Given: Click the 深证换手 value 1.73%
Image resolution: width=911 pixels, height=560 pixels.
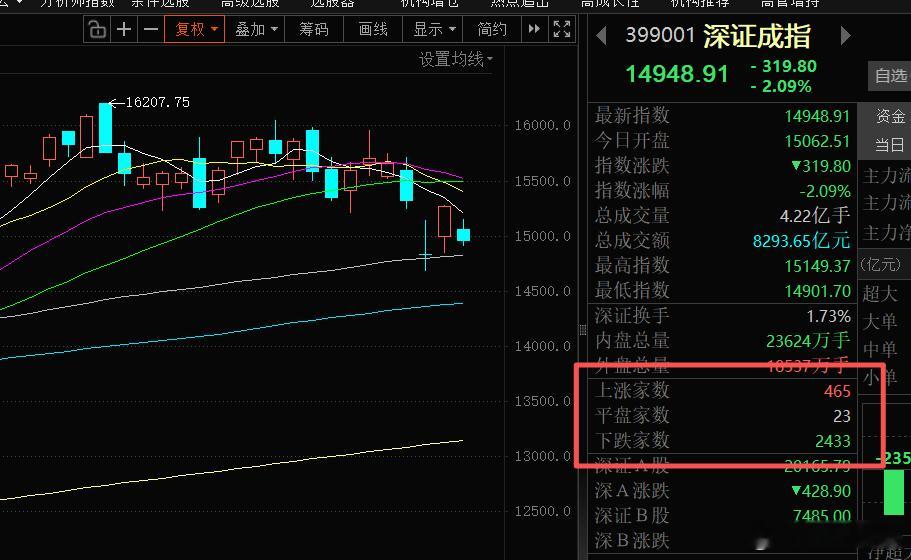Looking at the screenshot, I should tap(828, 316).
